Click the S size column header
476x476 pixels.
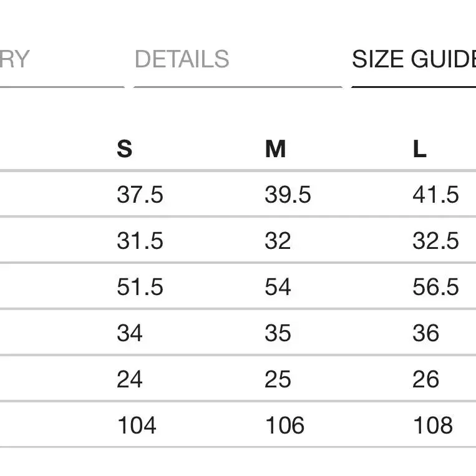click(125, 148)
